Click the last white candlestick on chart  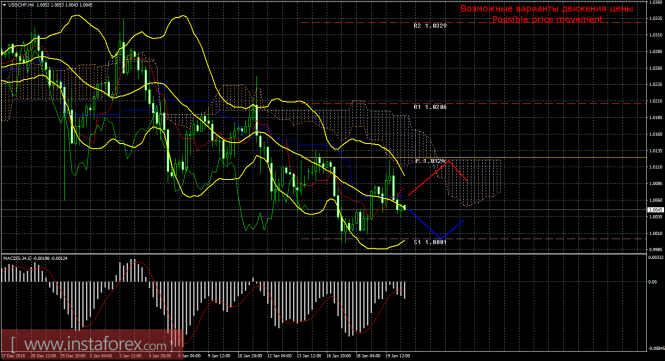[405, 207]
